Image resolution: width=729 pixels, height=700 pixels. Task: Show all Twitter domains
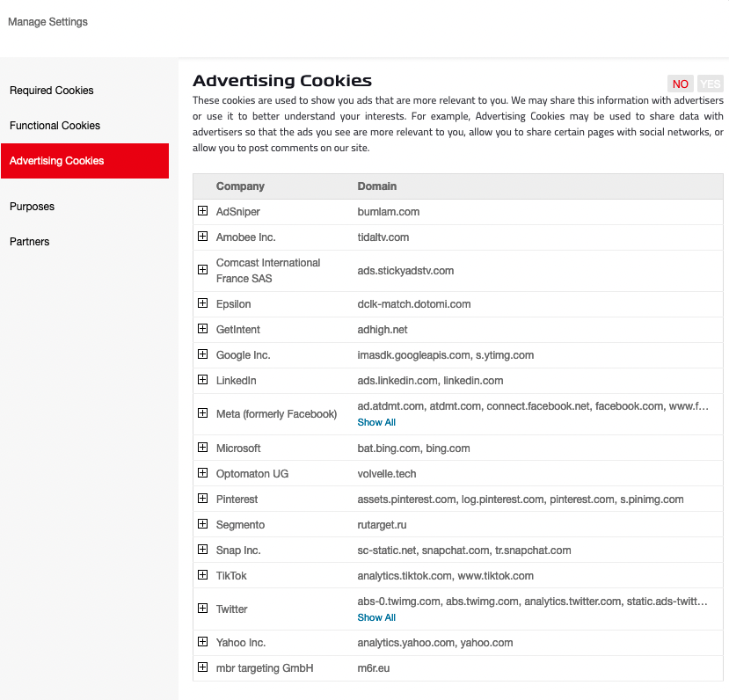[376, 617]
